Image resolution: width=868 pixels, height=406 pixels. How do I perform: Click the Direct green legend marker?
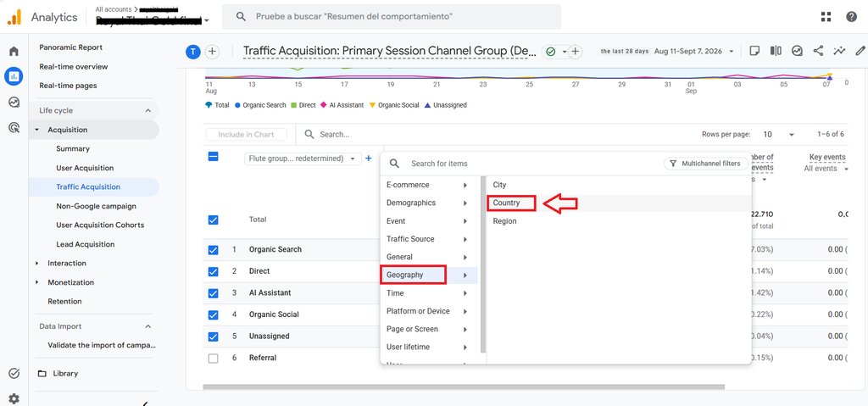294,105
